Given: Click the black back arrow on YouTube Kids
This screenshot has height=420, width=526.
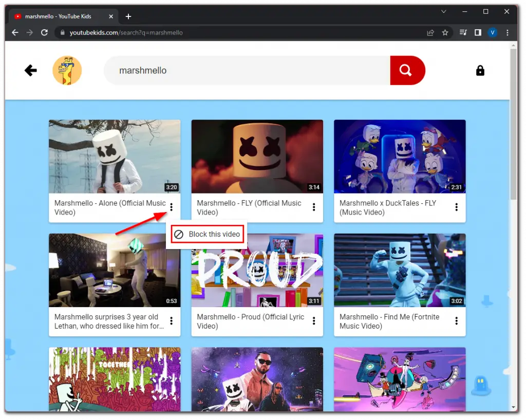Looking at the screenshot, I should [x=30, y=70].
